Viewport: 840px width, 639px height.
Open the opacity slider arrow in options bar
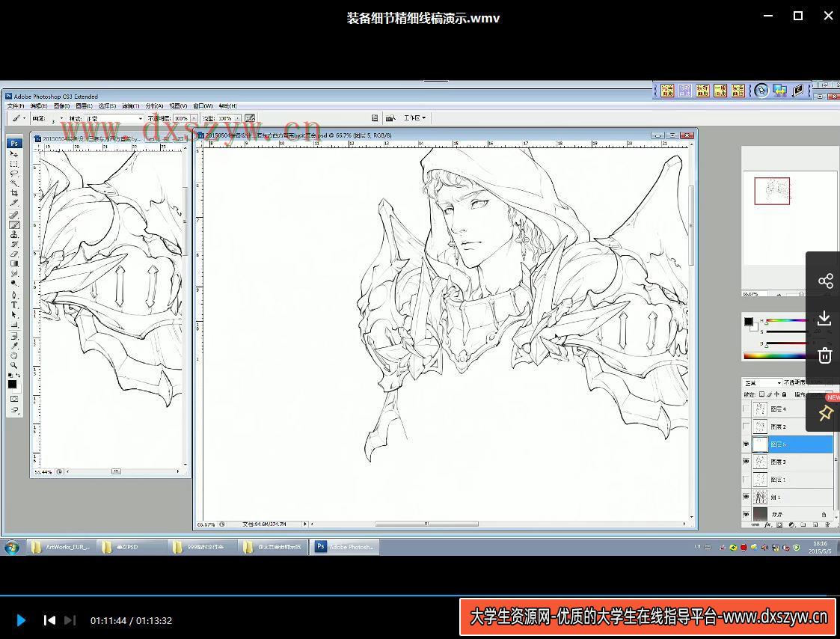(x=194, y=118)
